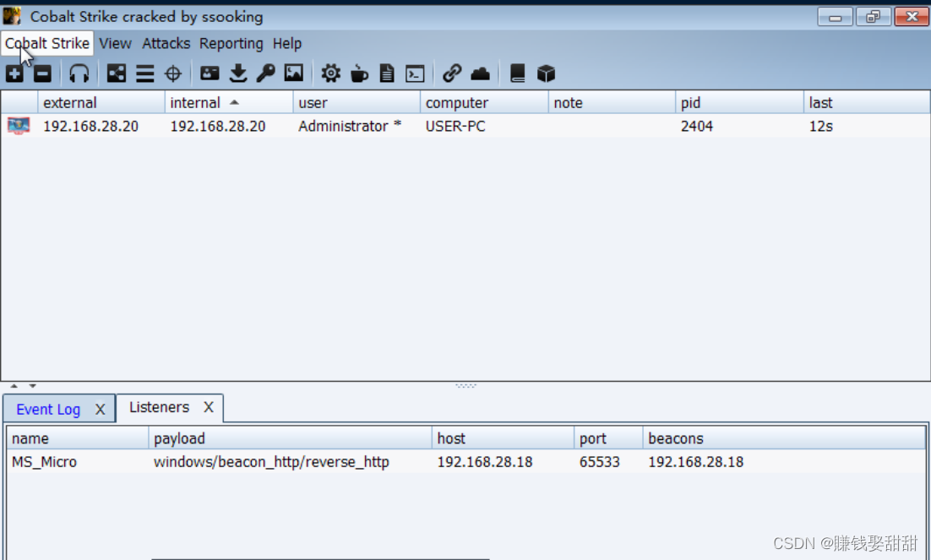Open the View menu
Image resolution: width=931 pixels, height=560 pixels.
point(115,43)
